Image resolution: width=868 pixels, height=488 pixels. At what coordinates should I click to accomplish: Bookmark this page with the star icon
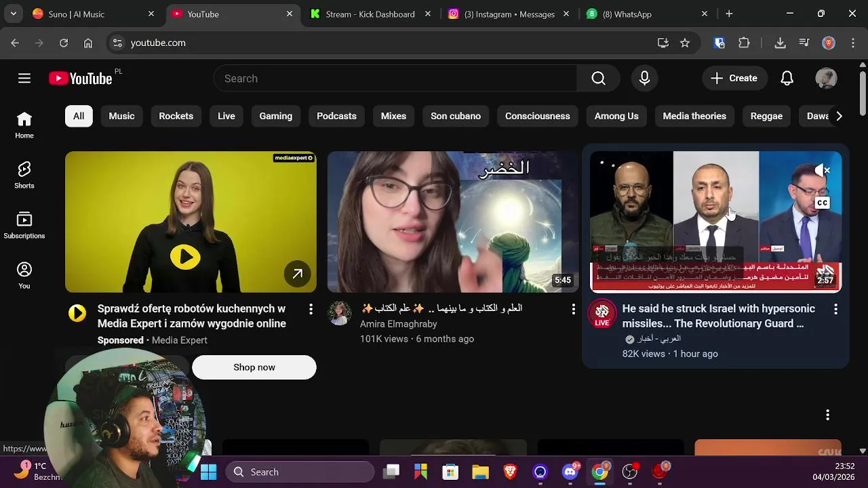685,43
